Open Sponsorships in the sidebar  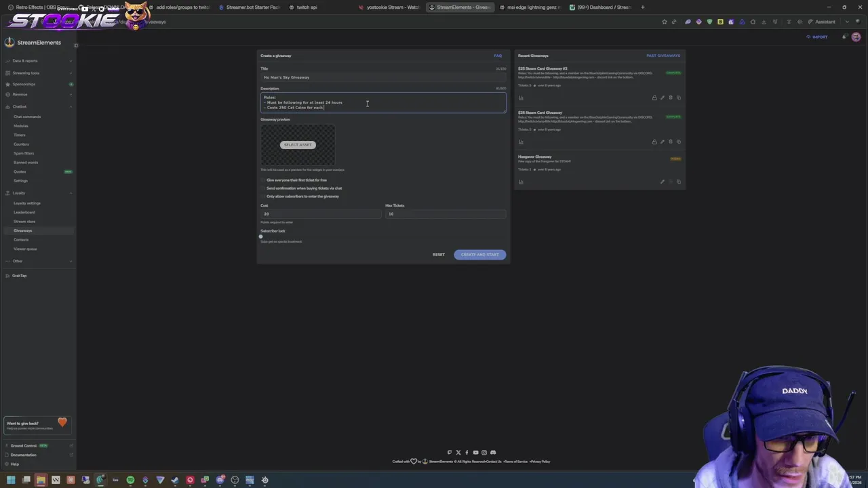point(38,84)
